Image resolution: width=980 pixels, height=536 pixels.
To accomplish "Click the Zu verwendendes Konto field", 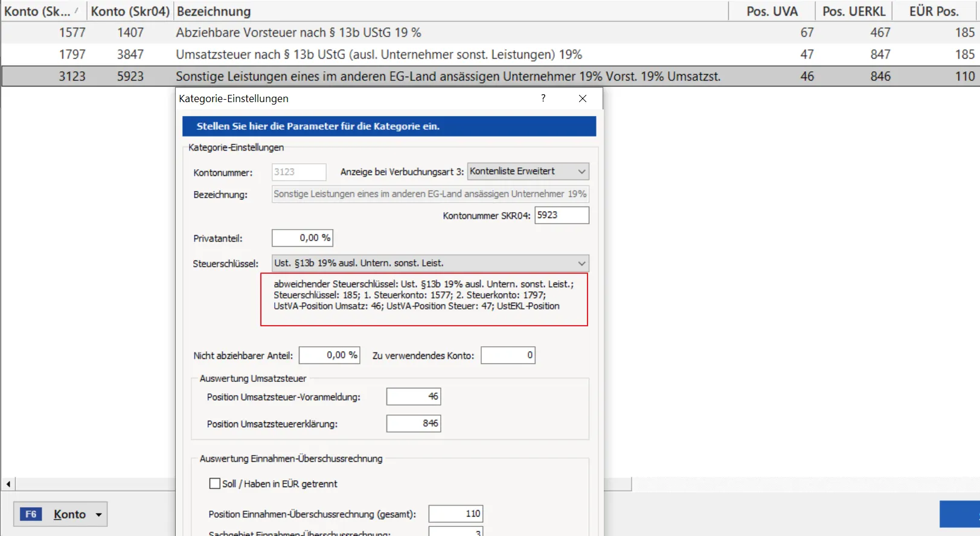I will coord(507,355).
